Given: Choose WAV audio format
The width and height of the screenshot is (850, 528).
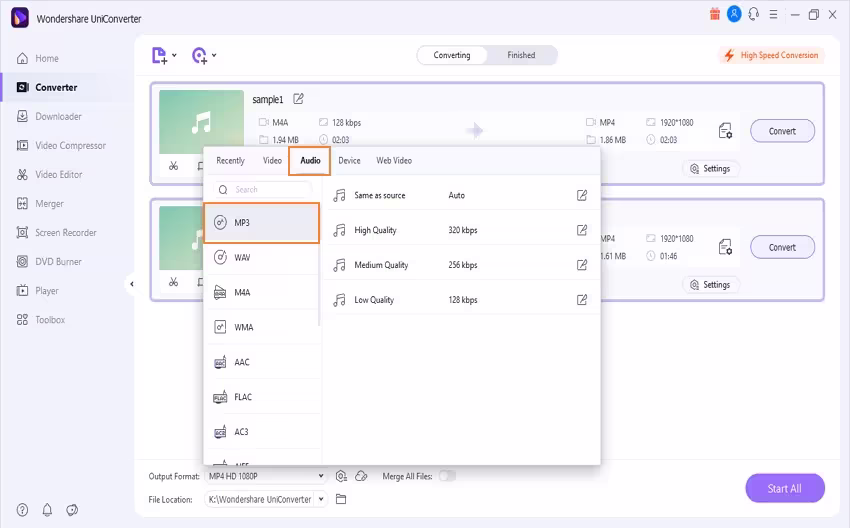Looking at the screenshot, I should [x=262, y=257].
